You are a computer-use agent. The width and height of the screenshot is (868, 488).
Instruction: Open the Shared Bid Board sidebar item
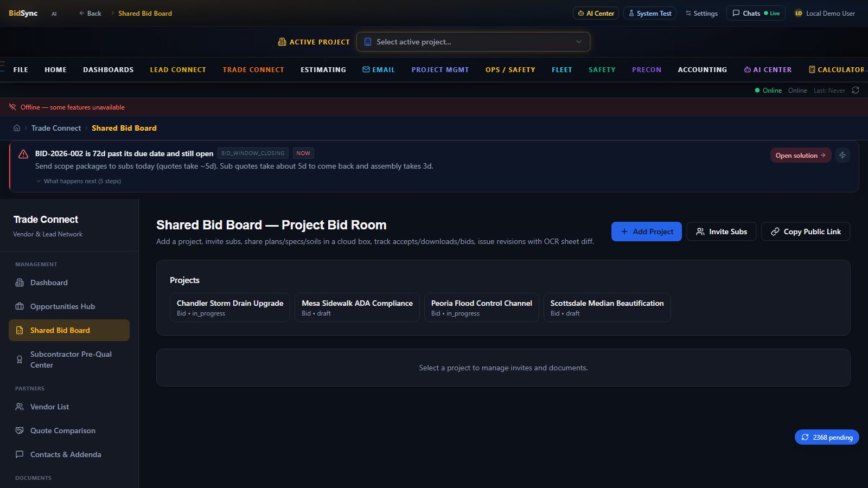click(69, 330)
